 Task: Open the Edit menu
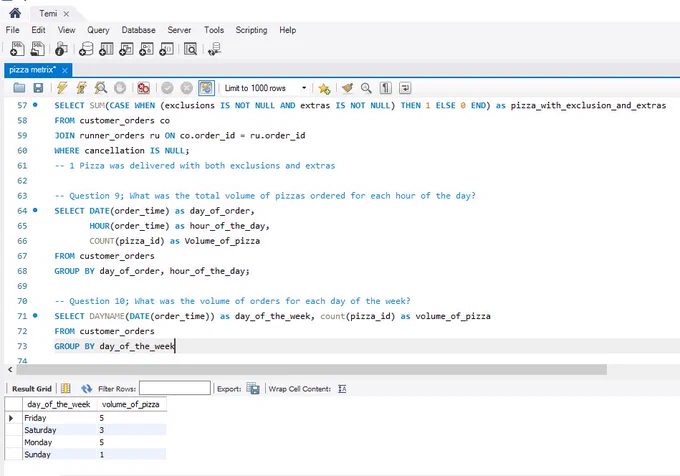click(x=38, y=30)
